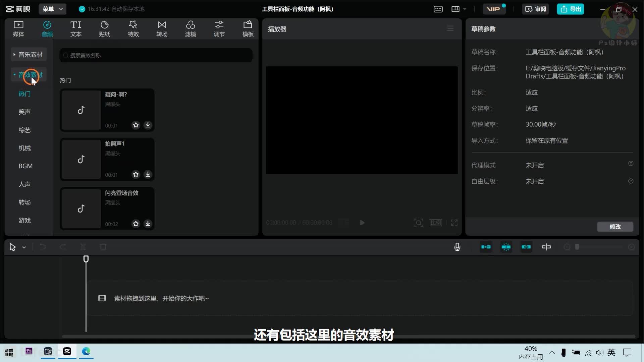Collapse the 音效素材 sound effects category
Viewport: 644px width, 362px height.
point(29,75)
